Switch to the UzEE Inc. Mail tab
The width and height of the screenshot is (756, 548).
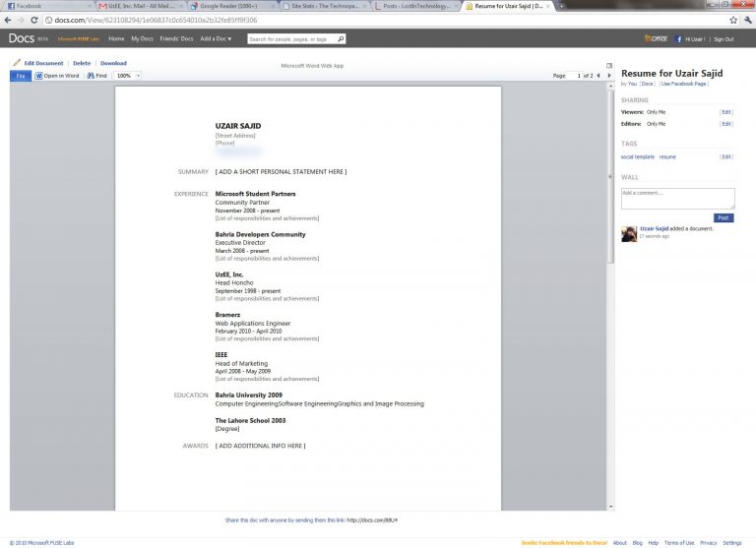tap(140, 6)
